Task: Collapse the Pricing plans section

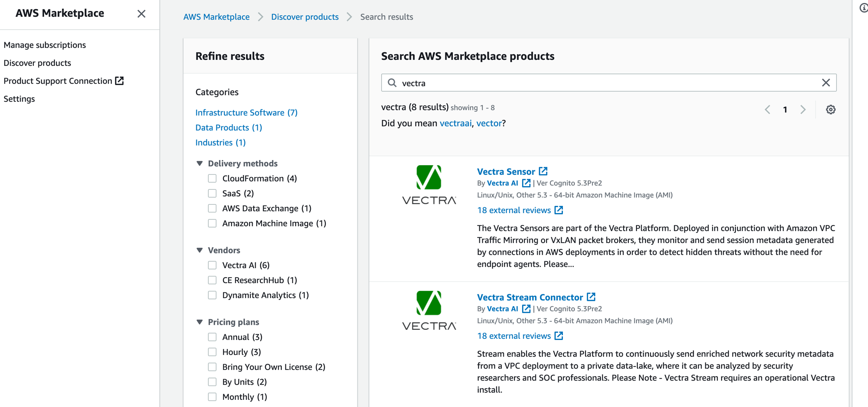Action: pos(200,322)
